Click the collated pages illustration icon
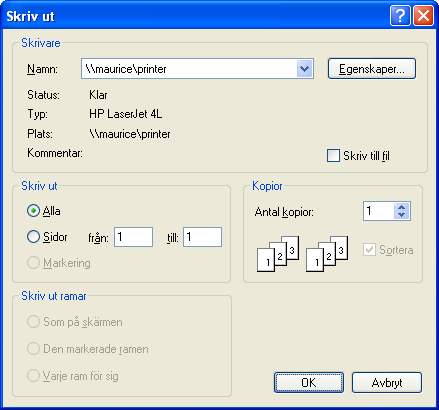This screenshot has width=439, height=410. point(278,254)
